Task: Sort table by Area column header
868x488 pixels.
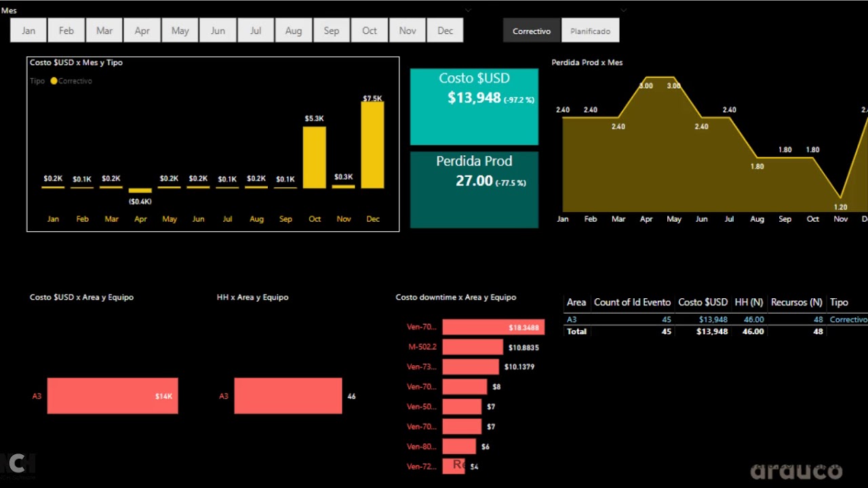Action: [576, 302]
